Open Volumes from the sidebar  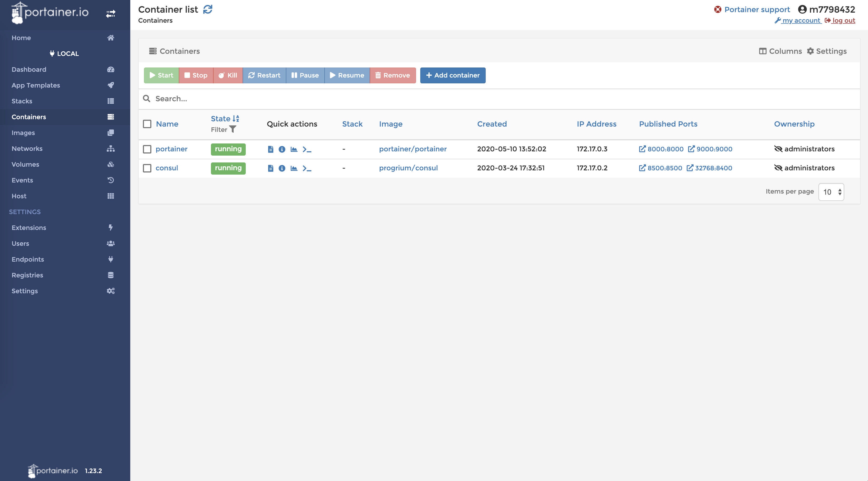(25, 165)
